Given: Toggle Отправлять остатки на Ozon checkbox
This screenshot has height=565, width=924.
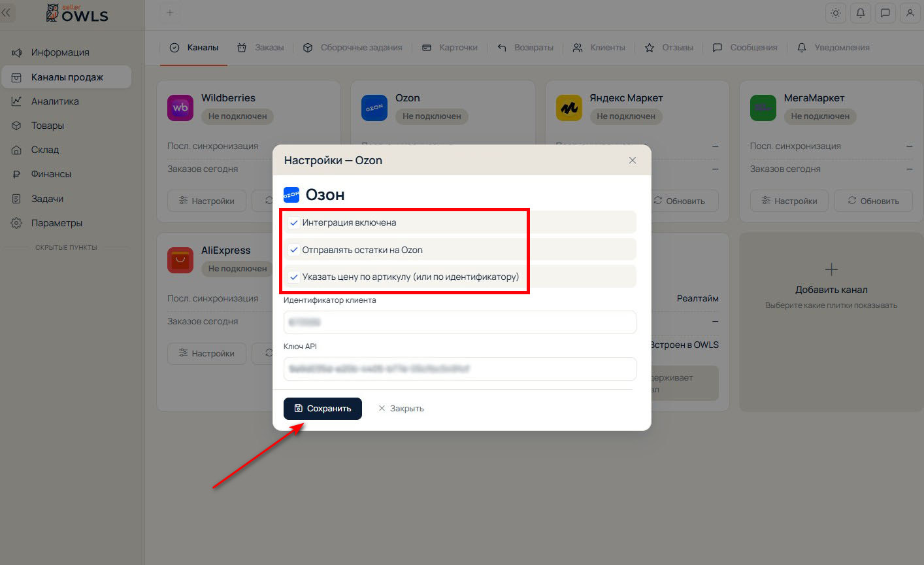Looking at the screenshot, I should [294, 250].
